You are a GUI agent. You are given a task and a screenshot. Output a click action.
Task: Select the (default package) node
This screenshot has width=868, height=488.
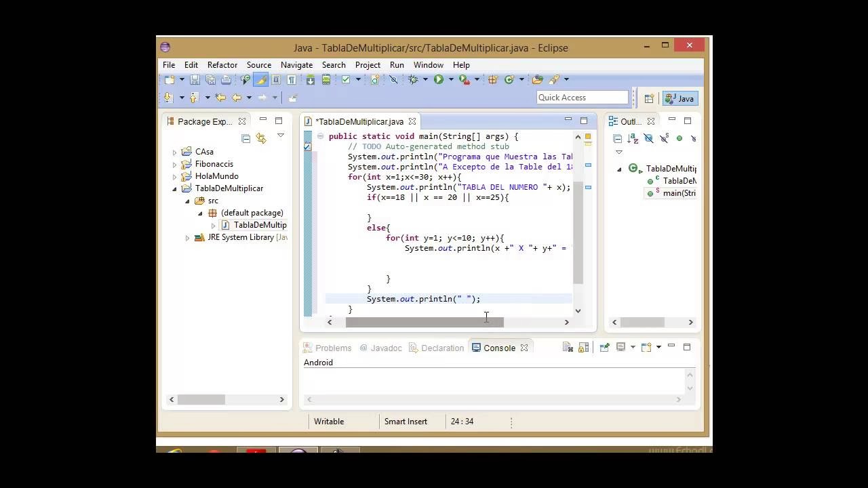pos(252,213)
